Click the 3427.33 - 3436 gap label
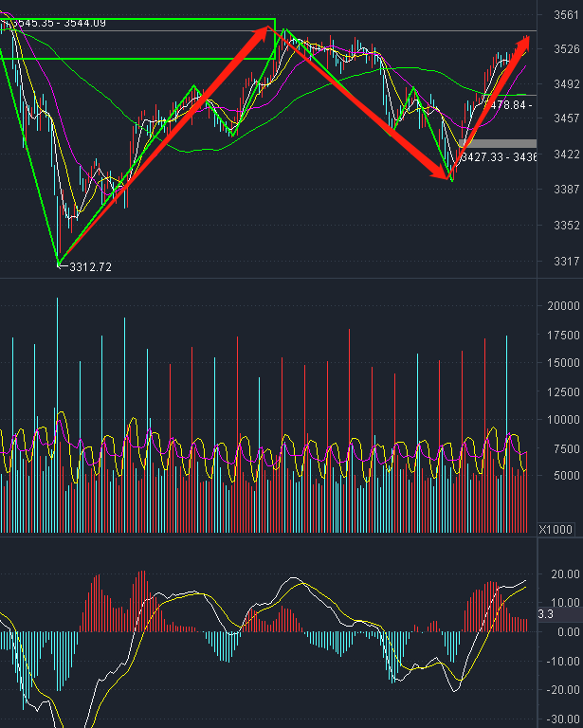This screenshot has height=728, width=583. click(x=500, y=157)
